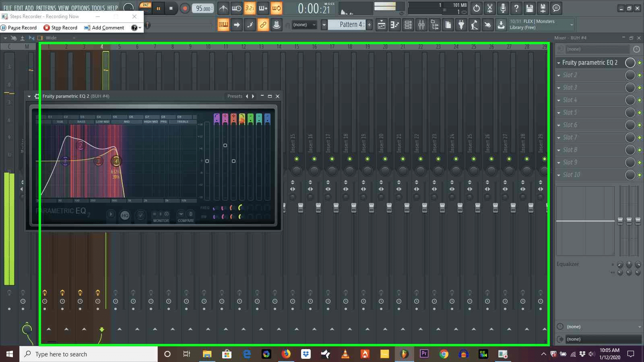Screen dimensions: 644x362
Task: Click the wait-for-input-to-start-playing icon
Action: 236,8
